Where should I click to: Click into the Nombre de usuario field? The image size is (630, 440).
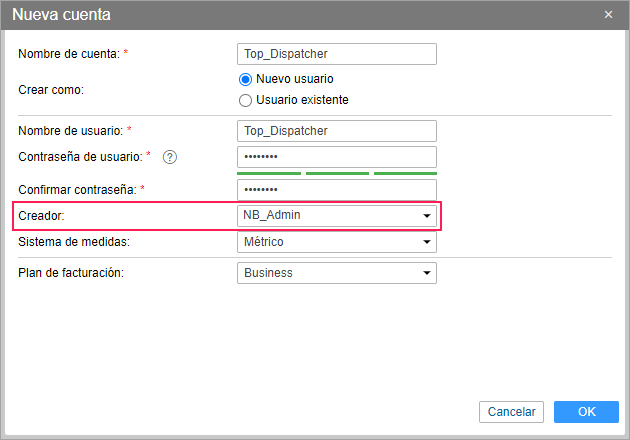(337, 130)
